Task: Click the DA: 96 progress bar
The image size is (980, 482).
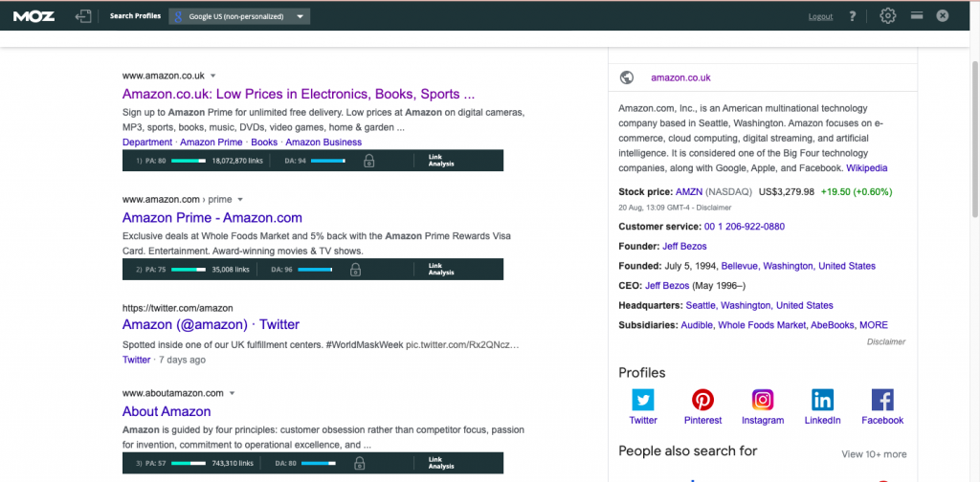Action: coord(315,269)
